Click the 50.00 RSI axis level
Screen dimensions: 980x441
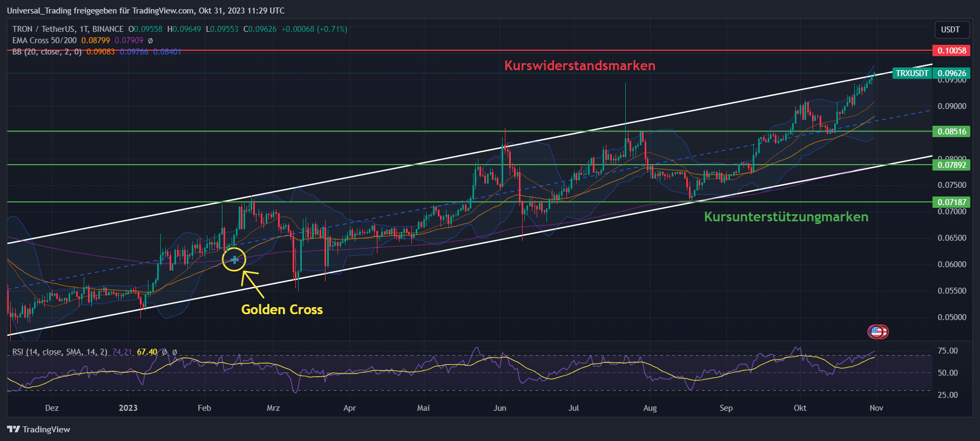click(x=948, y=373)
